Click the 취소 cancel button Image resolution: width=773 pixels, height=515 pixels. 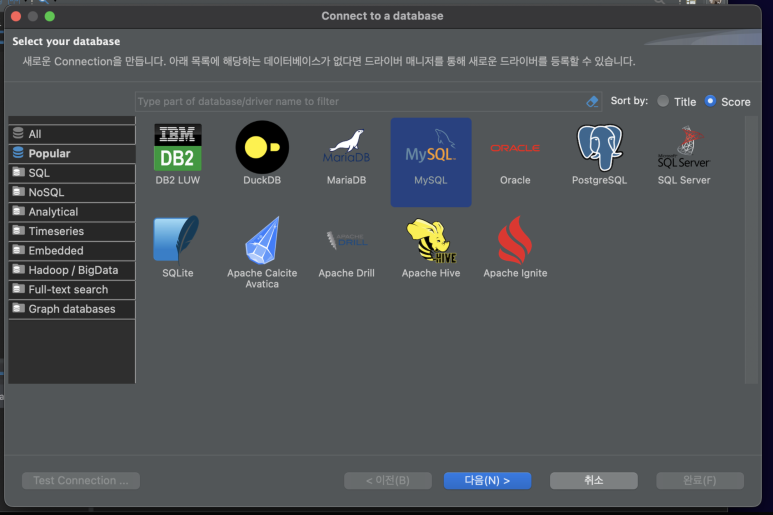coord(594,481)
